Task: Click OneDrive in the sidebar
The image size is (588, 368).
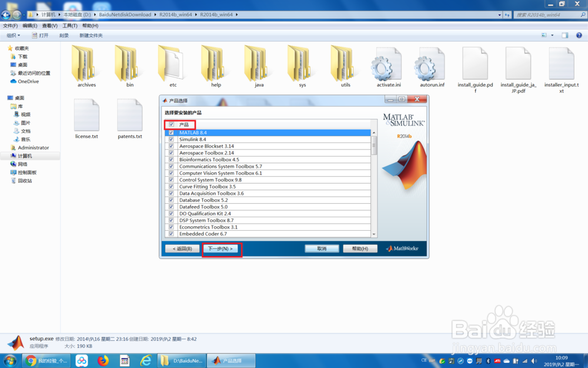Action: [25, 81]
